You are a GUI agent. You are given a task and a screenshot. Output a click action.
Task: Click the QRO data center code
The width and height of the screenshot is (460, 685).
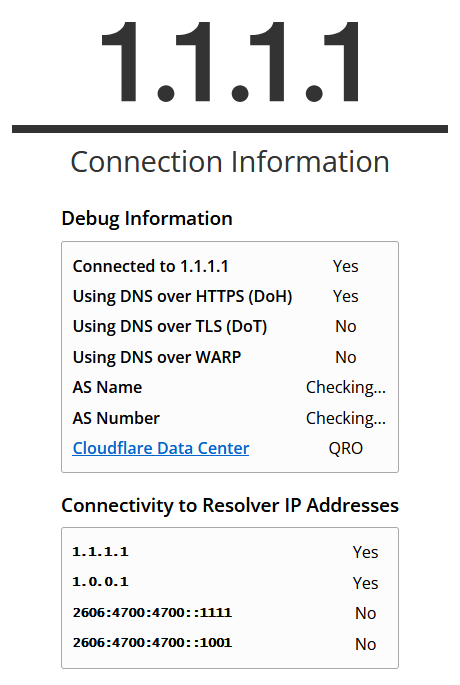[x=346, y=448]
